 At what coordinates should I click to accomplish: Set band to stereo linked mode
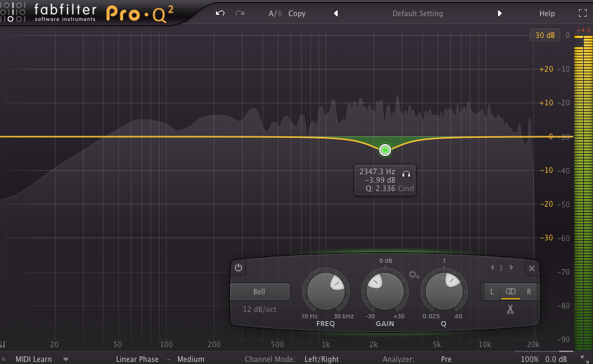coord(511,292)
